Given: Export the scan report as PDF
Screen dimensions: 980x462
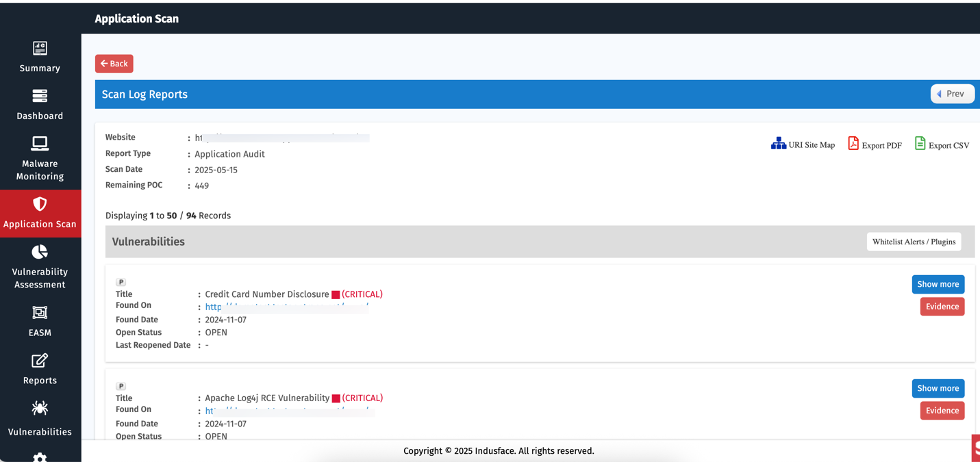Looking at the screenshot, I should click(875, 144).
